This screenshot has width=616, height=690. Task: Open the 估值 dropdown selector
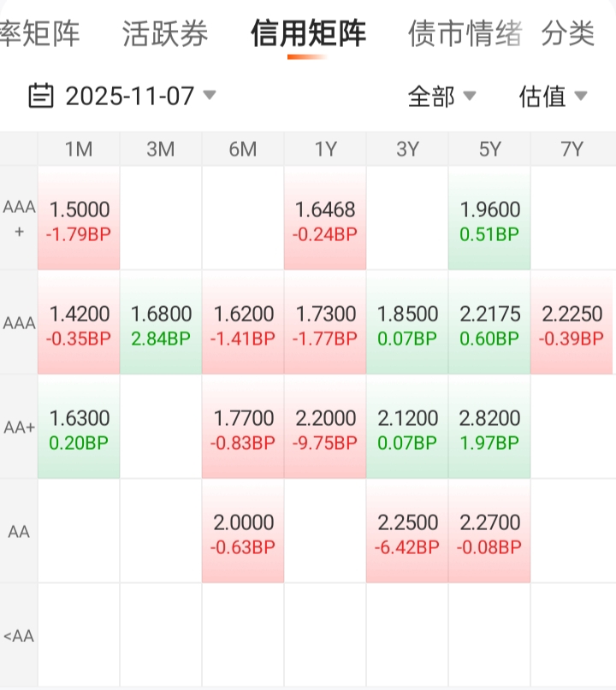pyautogui.click(x=553, y=97)
